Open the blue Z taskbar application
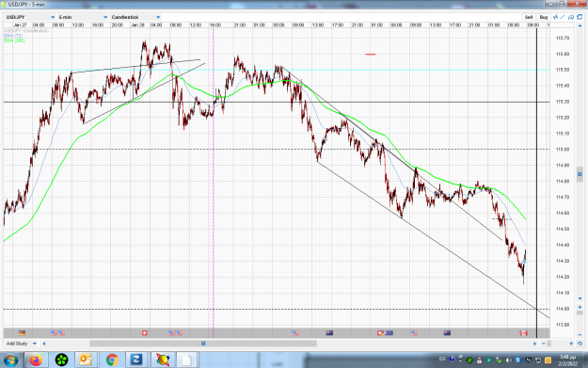 pos(136,360)
